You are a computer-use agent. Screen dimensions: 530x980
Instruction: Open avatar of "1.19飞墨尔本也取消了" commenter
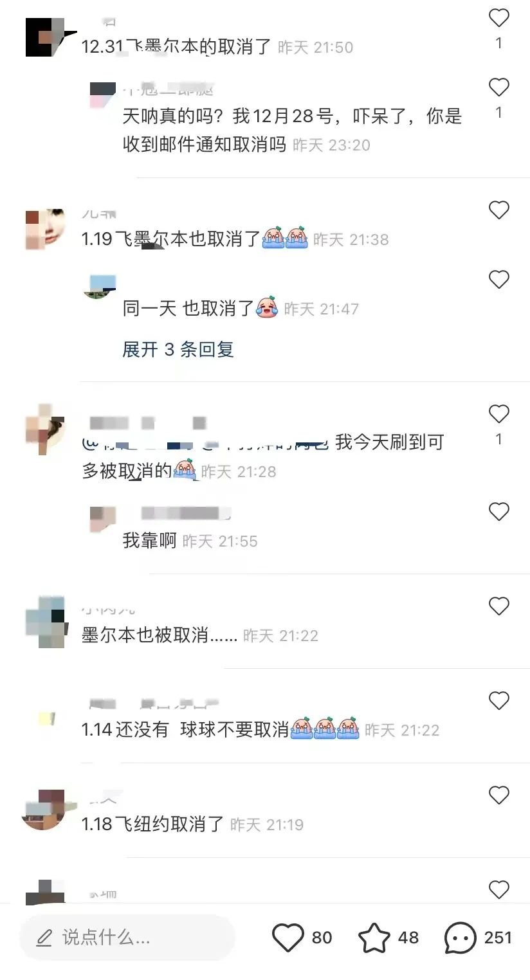coord(45,230)
